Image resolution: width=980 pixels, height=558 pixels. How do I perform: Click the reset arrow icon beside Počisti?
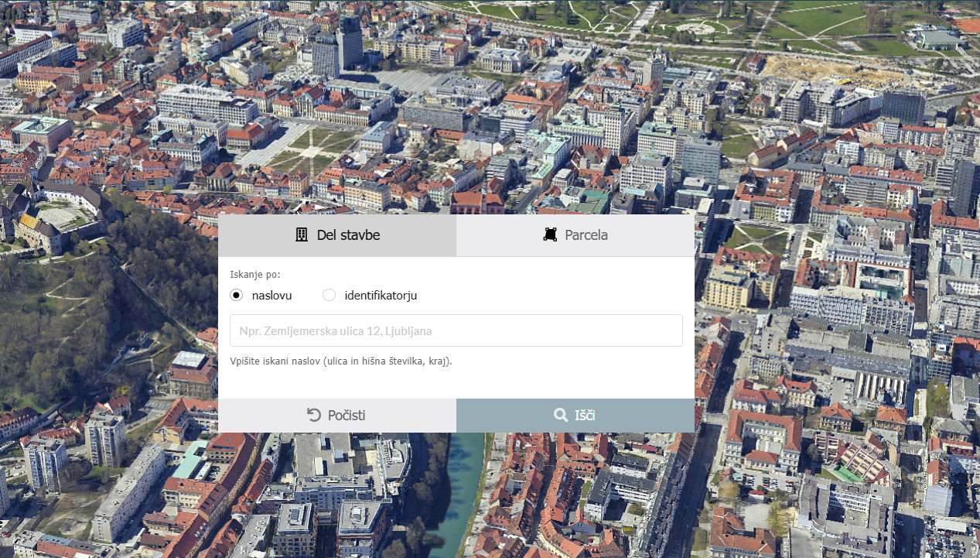[314, 416]
